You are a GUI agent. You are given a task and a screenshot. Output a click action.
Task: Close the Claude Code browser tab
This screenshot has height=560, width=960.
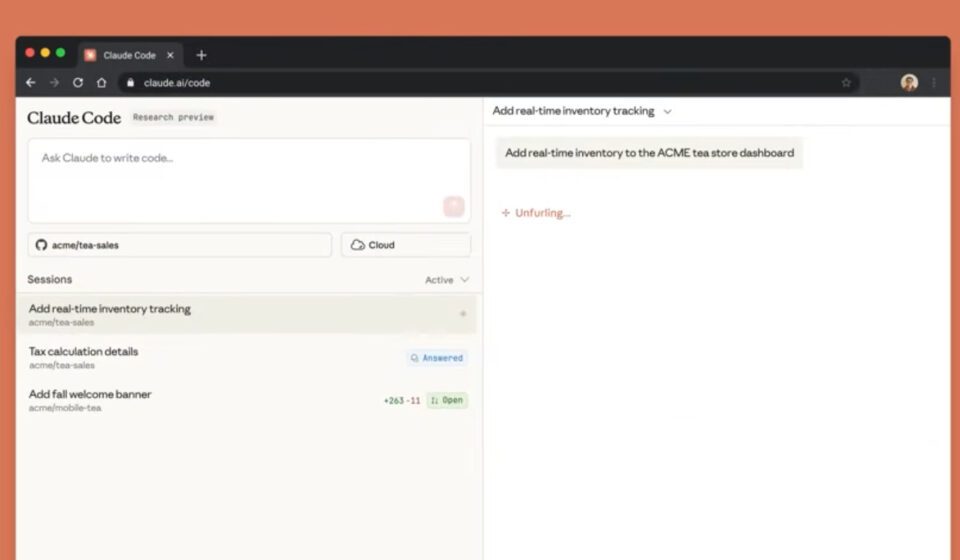tap(170, 55)
